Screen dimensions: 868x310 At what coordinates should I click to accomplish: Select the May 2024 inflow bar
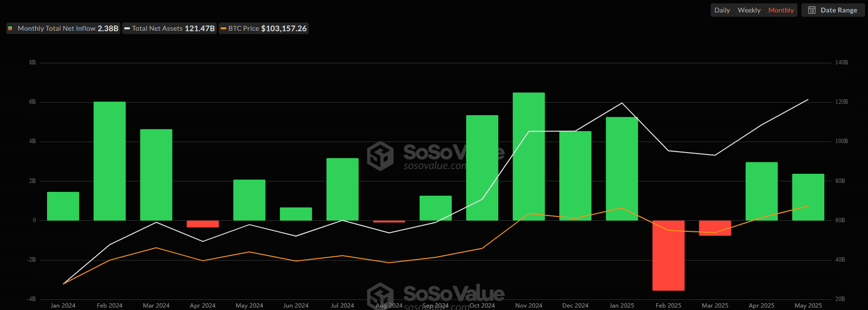249,200
